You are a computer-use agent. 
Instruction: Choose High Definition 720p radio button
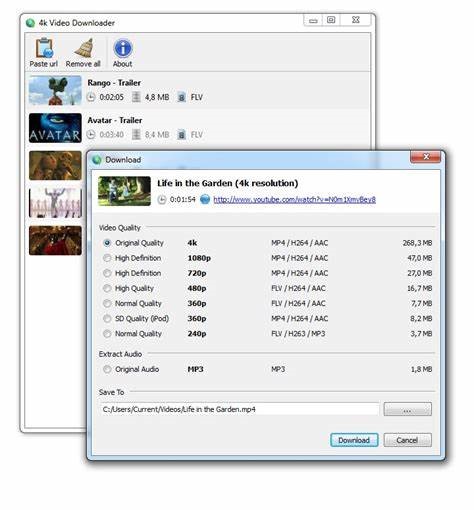(x=107, y=273)
